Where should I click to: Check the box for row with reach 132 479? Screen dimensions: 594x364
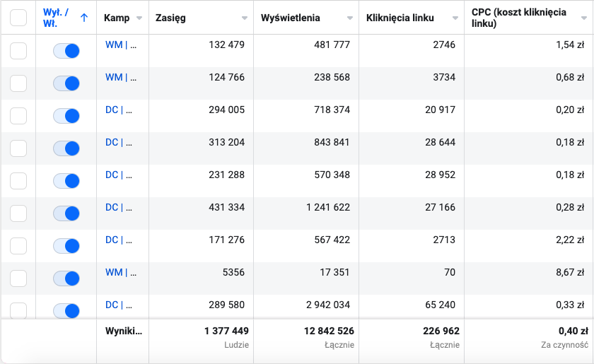click(18, 51)
